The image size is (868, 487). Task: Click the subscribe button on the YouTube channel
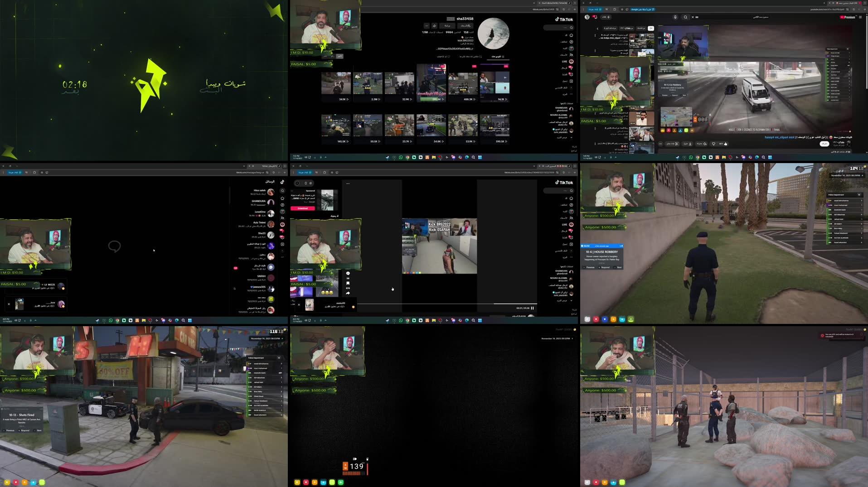click(824, 144)
